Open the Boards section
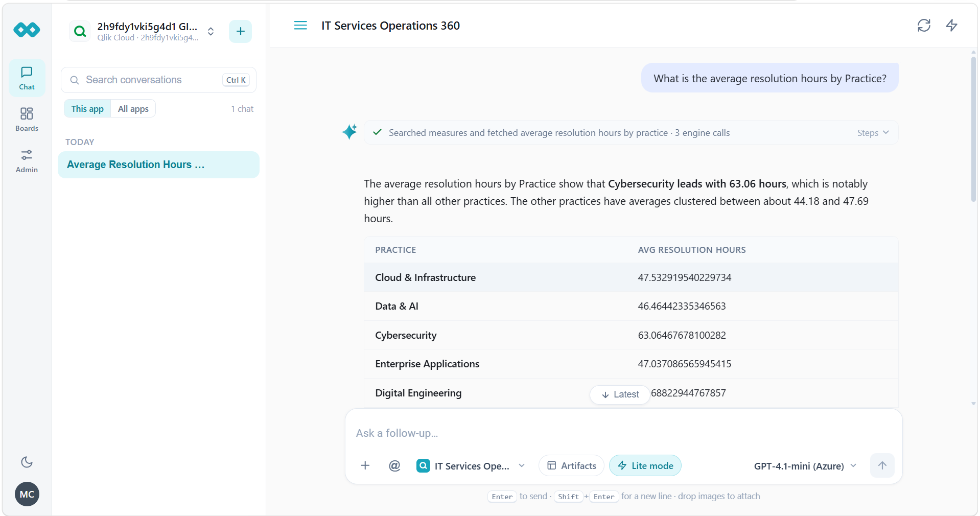 27,120
